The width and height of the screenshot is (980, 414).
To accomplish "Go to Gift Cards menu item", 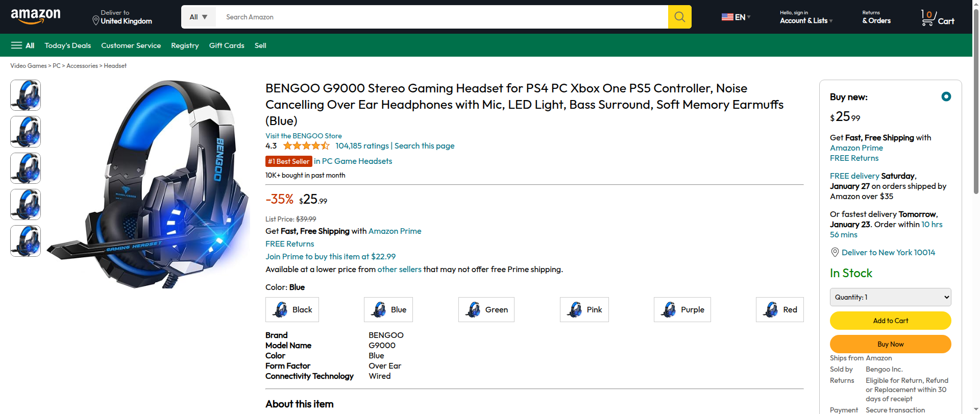I will pyautogui.click(x=227, y=45).
